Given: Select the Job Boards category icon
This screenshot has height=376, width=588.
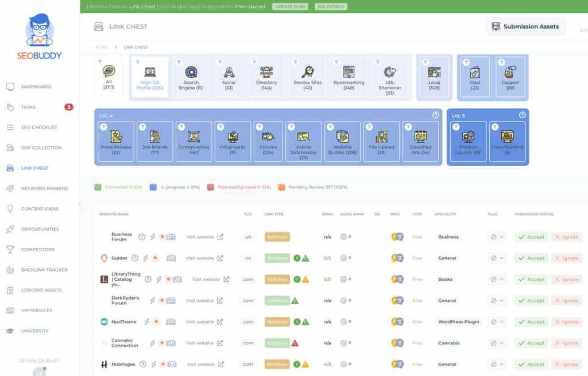Looking at the screenshot, I should (155, 137).
